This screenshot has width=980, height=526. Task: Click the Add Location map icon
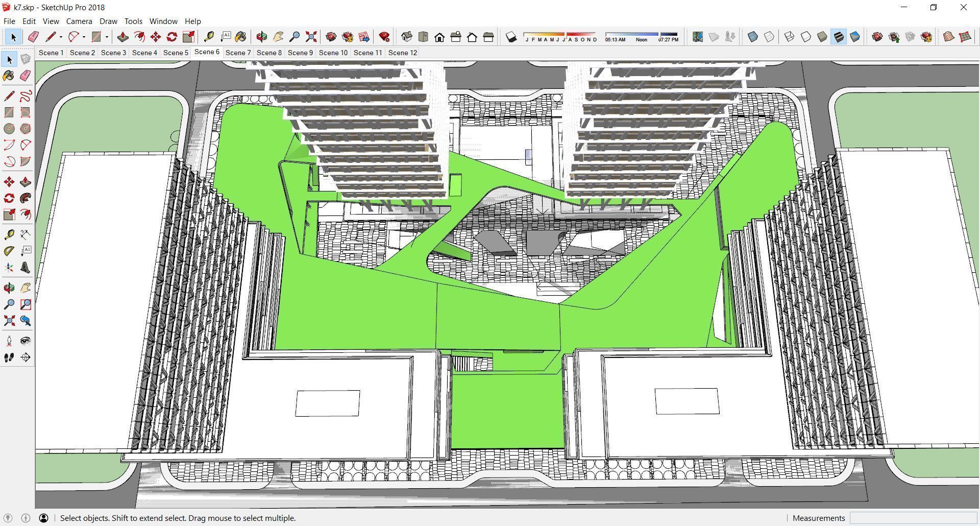pyautogui.click(x=698, y=37)
